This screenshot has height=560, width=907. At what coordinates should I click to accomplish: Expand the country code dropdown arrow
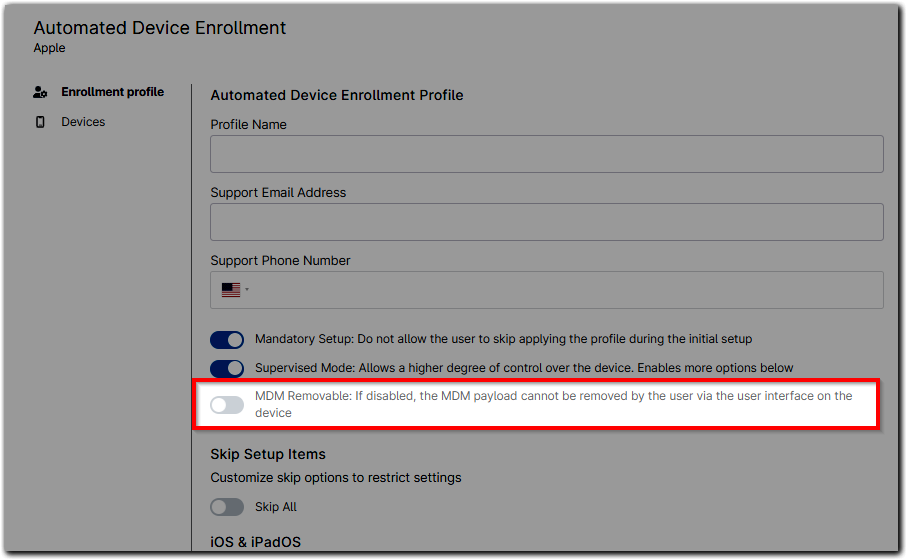tap(247, 290)
